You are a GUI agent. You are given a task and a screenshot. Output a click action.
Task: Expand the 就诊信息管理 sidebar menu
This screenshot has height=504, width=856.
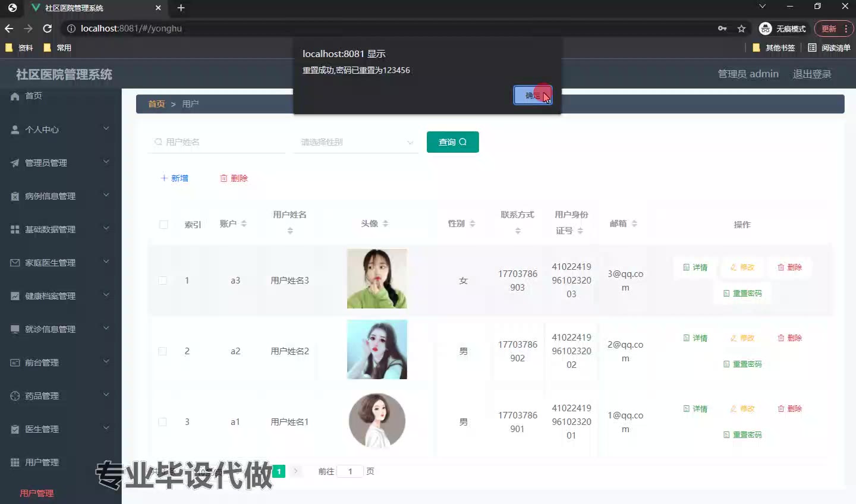tap(106, 329)
